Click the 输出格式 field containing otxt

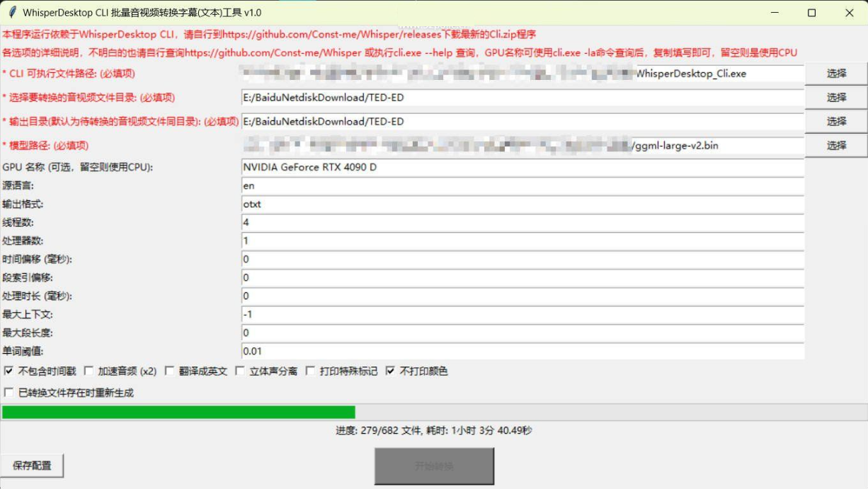coord(522,205)
